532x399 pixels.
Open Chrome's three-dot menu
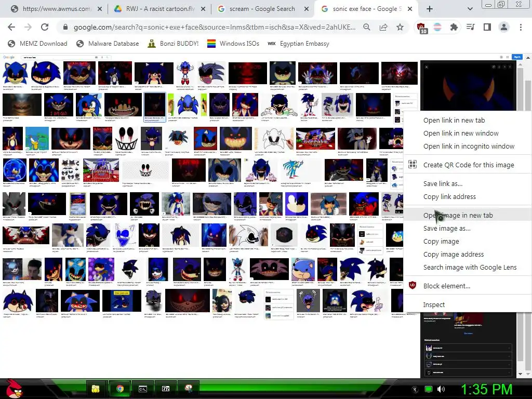pos(521,27)
